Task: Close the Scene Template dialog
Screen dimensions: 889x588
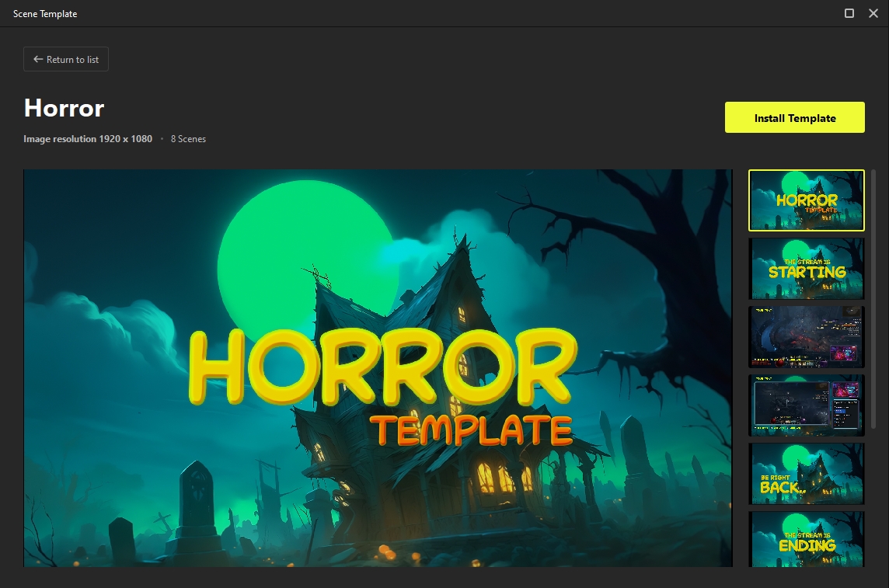Action: click(x=873, y=13)
